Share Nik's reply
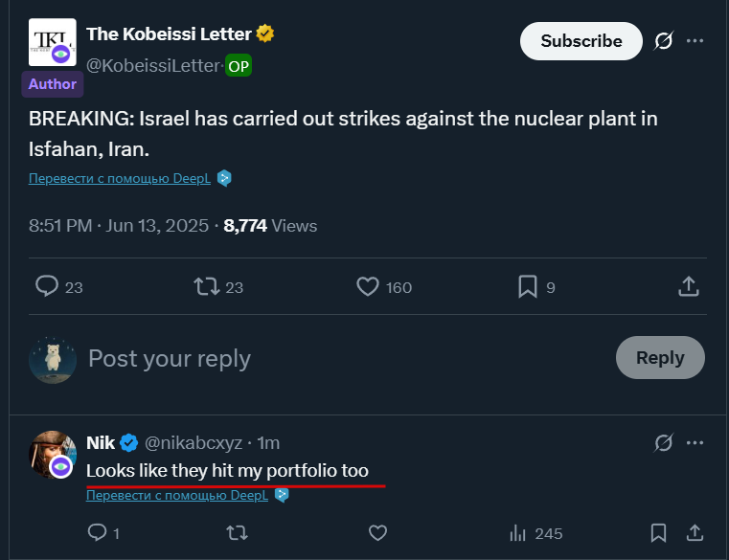Screen dimensions: 729x560 (x=695, y=532)
